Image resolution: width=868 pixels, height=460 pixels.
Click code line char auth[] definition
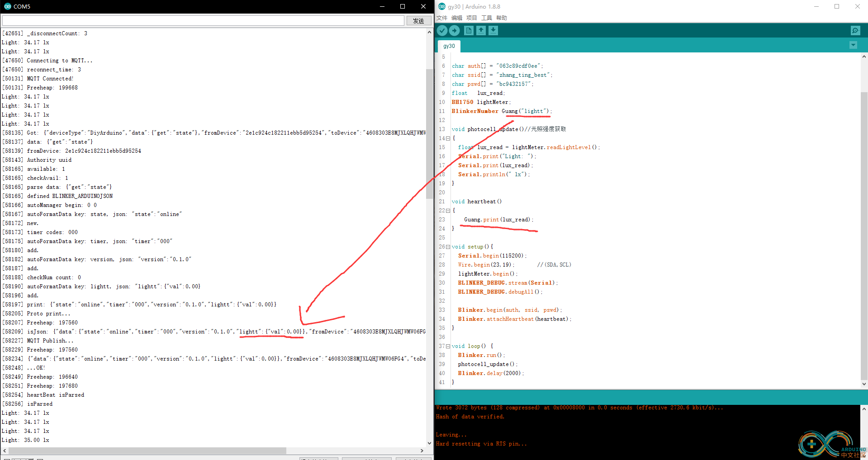pos(498,66)
